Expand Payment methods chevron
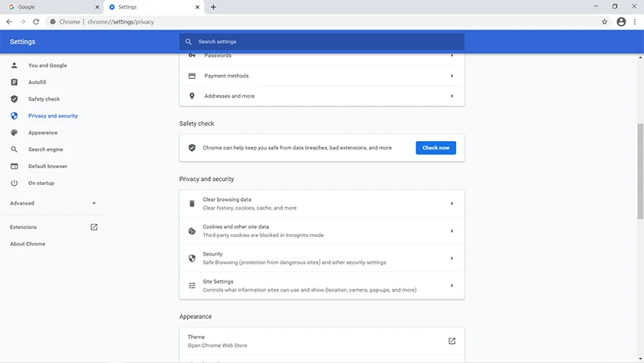 point(452,76)
